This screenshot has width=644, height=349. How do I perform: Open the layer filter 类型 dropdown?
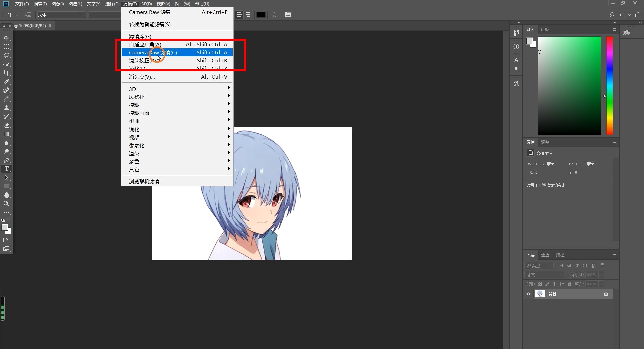tap(539, 266)
